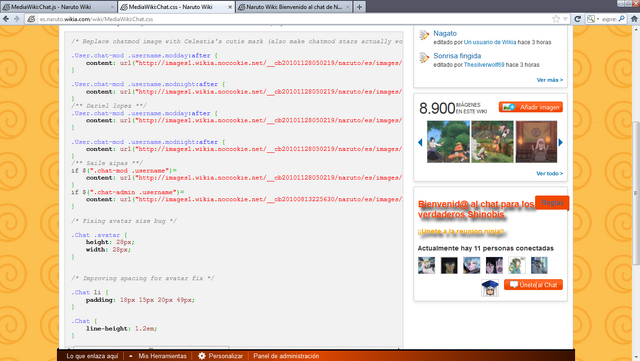
Task: Click the address bar URL field
Action: tap(294, 19)
